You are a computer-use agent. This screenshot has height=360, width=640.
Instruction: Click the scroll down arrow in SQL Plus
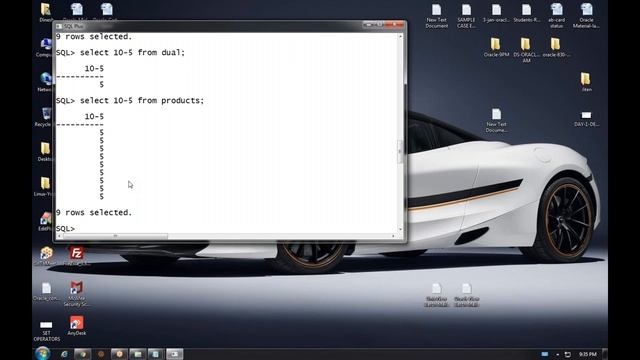[400, 229]
